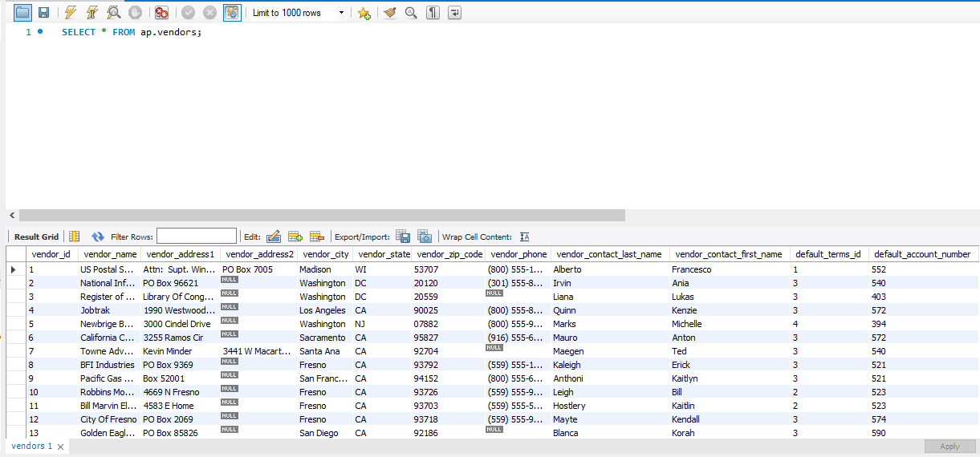The height and width of the screenshot is (457, 980).
Task: Select cell '3000 Cindel Drive'
Action: coord(180,324)
